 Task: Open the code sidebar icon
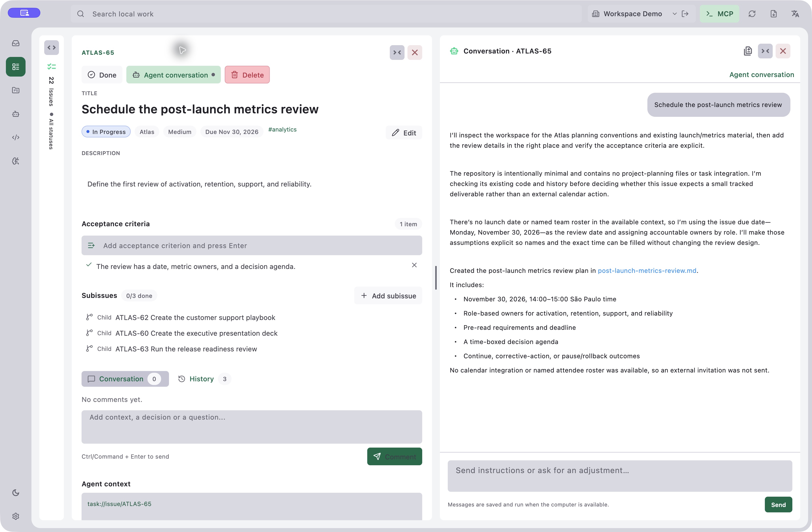tap(16, 137)
